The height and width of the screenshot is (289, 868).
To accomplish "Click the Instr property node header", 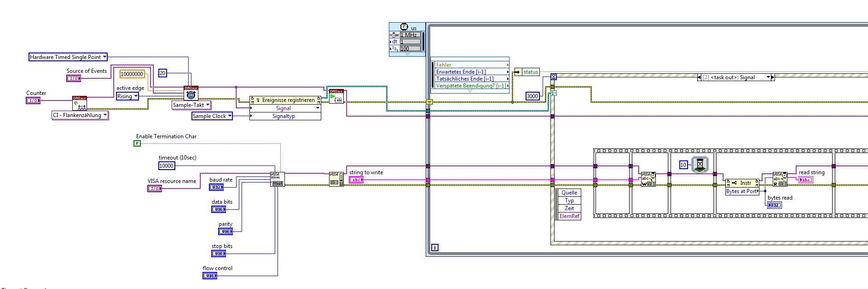I will click(x=742, y=183).
